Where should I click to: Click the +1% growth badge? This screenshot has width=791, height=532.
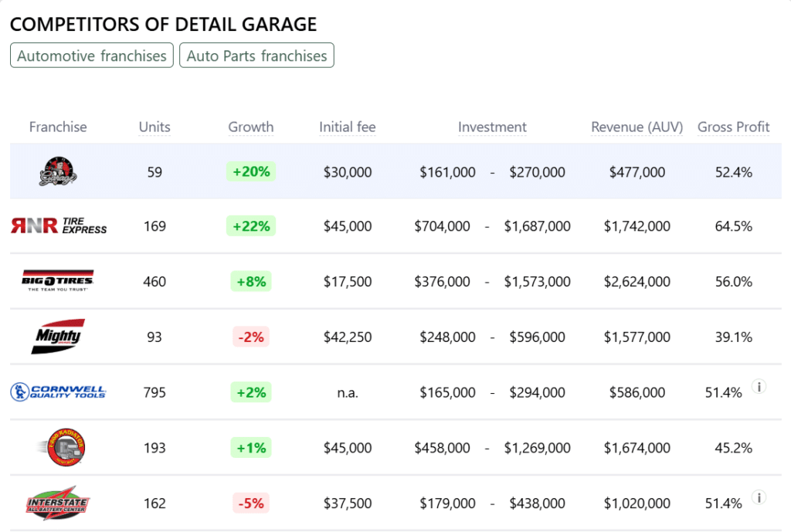click(251, 448)
